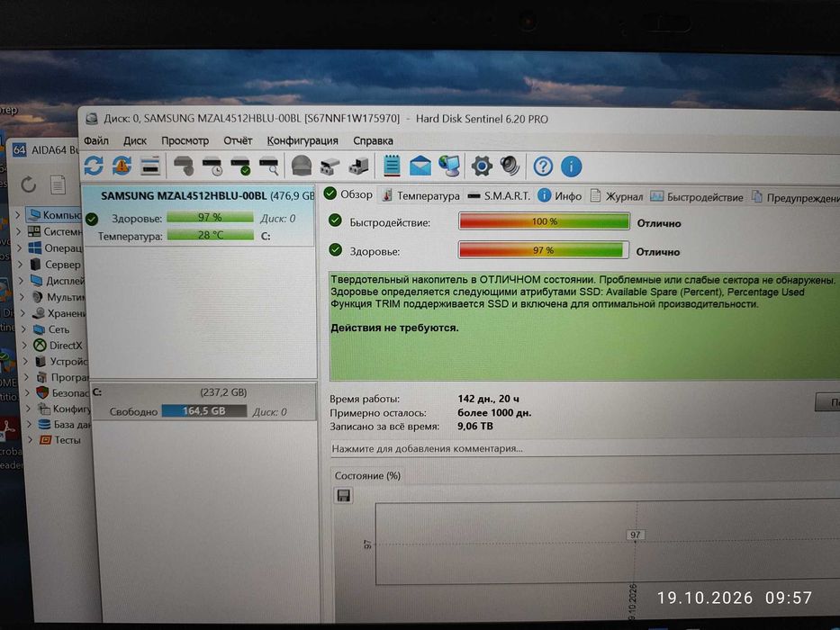Click the refresh arrow in AIDA64 window
This screenshot has width=840, height=630.
29,184
